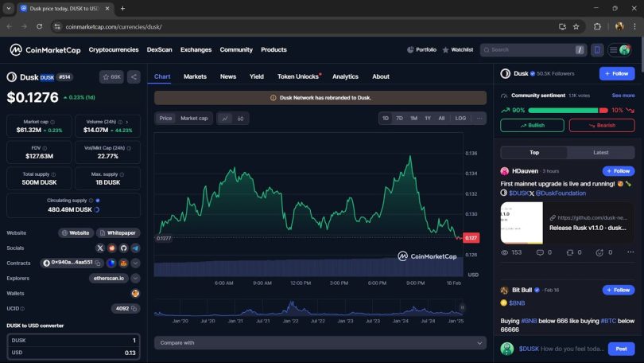Open the Yield tab
644x363 pixels.
(x=257, y=76)
